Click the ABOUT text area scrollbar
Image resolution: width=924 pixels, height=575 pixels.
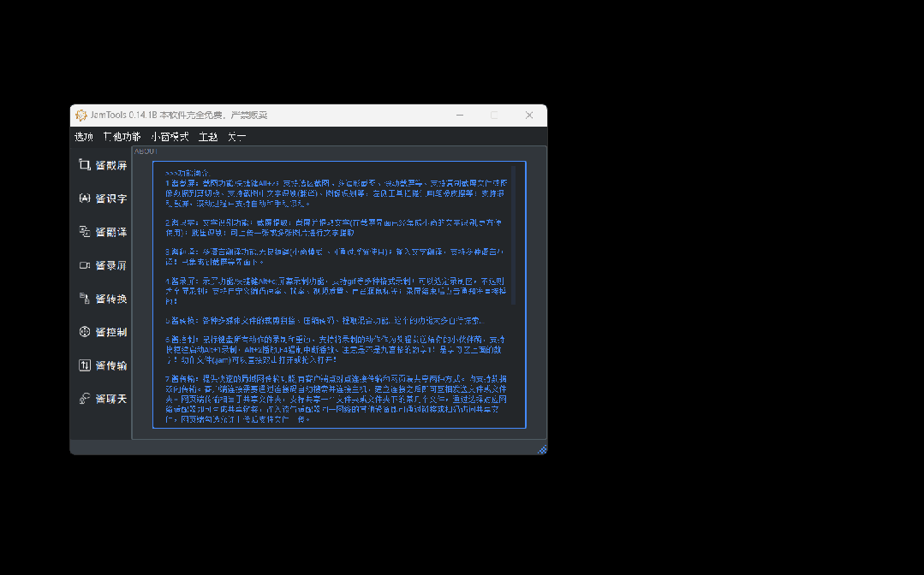click(x=513, y=235)
